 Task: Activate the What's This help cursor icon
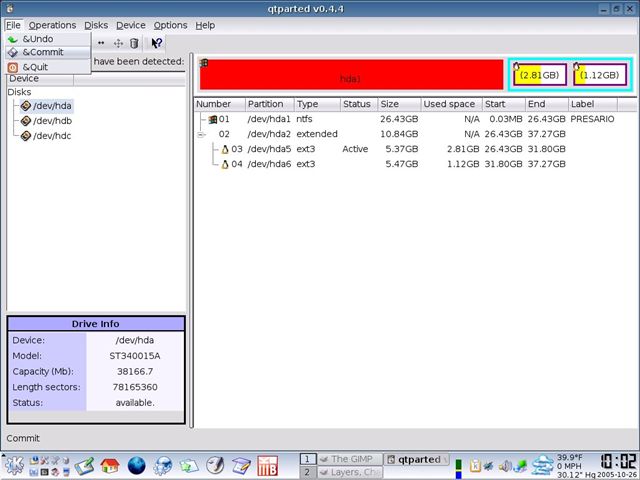[x=157, y=43]
